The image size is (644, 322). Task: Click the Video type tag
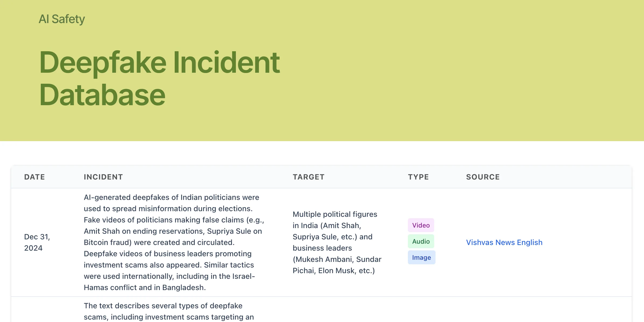pyautogui.click(x=421, y=225)
